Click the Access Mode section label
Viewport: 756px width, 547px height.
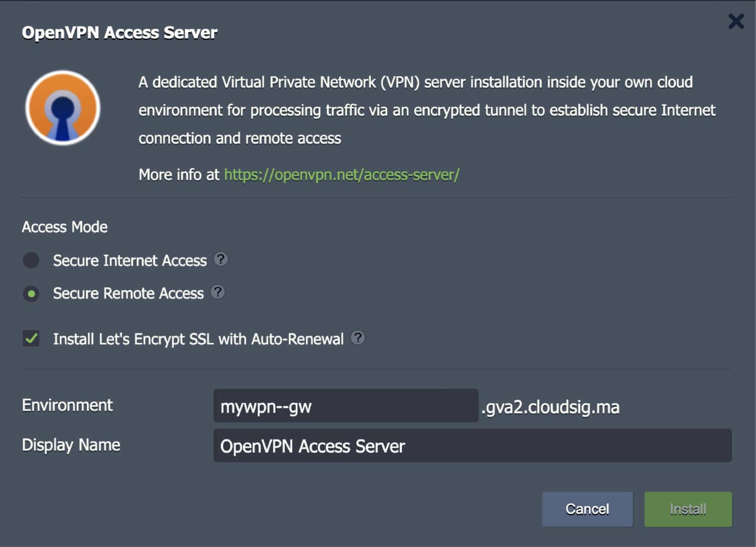[x=64, y=227]
